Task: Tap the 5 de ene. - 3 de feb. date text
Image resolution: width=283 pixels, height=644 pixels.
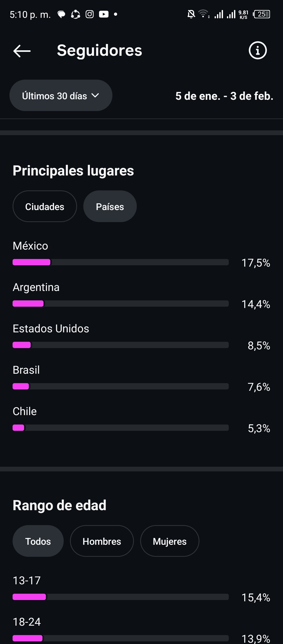Action: tap(224, 96)
